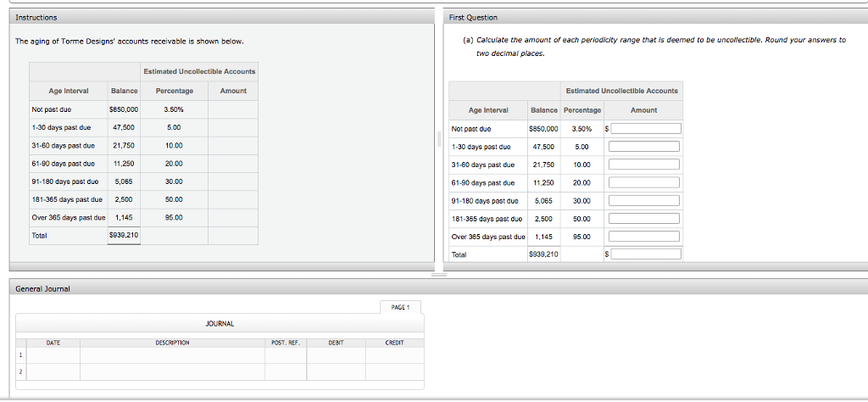Screen dimensions: 868x402
Task: Click the $939,210 total in Instructions table
Action: pos(124,235)
